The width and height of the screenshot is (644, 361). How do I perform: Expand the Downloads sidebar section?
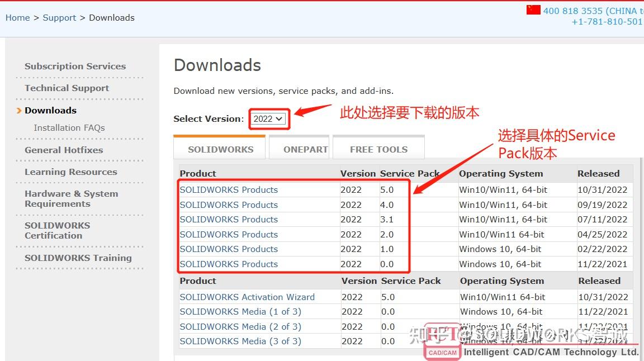[50, 110]
